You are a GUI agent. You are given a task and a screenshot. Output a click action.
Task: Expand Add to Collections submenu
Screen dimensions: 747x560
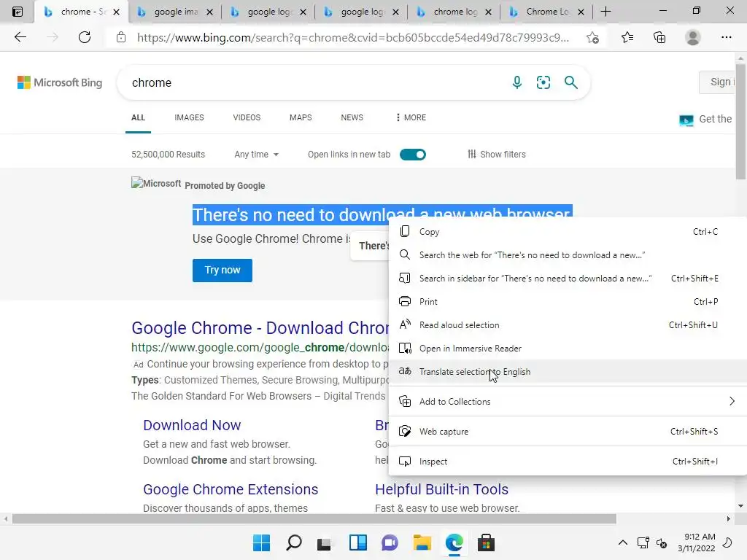pos(568,402)
